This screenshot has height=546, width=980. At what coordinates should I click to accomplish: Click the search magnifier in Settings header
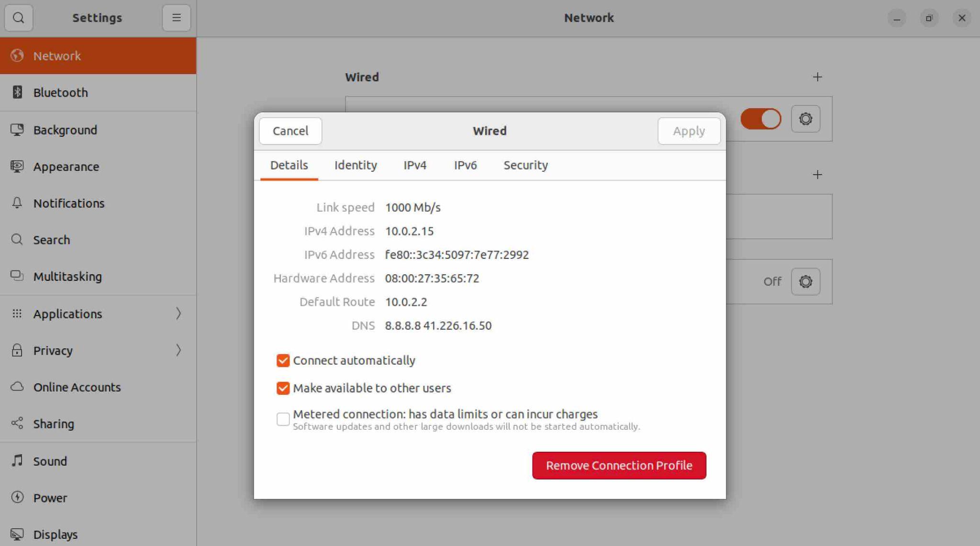(19, 18)
